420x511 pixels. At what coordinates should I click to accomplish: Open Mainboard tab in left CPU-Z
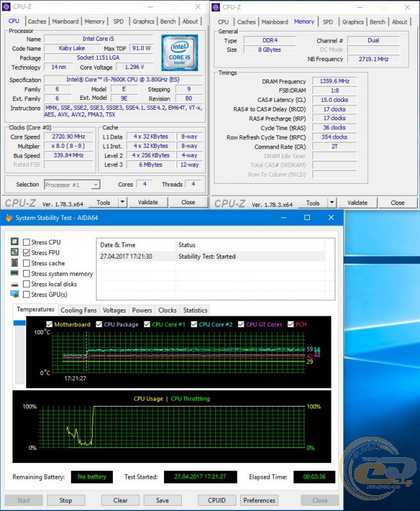click(x=65, y=22)
